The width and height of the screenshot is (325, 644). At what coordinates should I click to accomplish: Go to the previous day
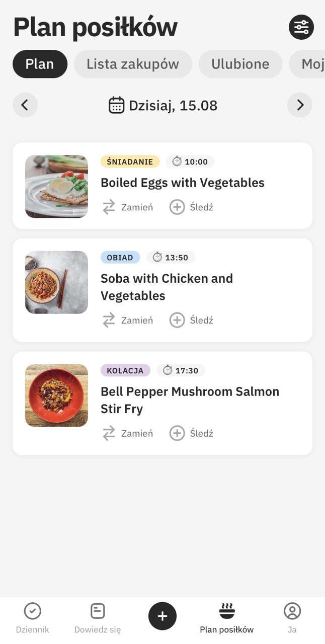pos(25,105)
